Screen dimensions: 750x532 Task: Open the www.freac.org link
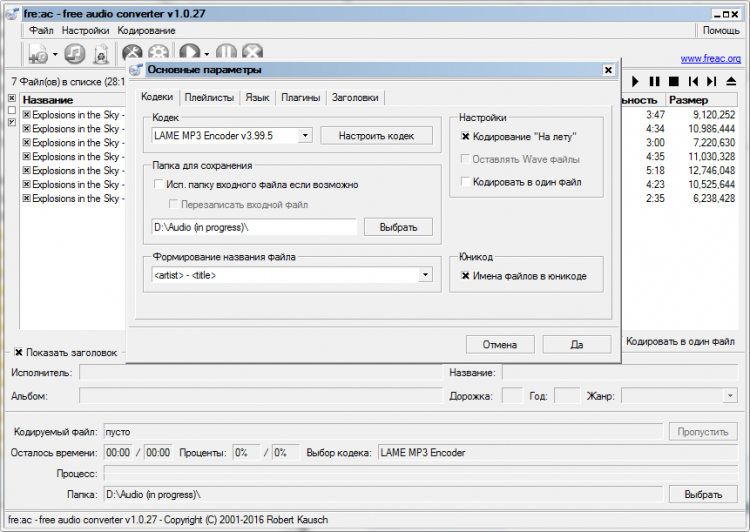710,58
